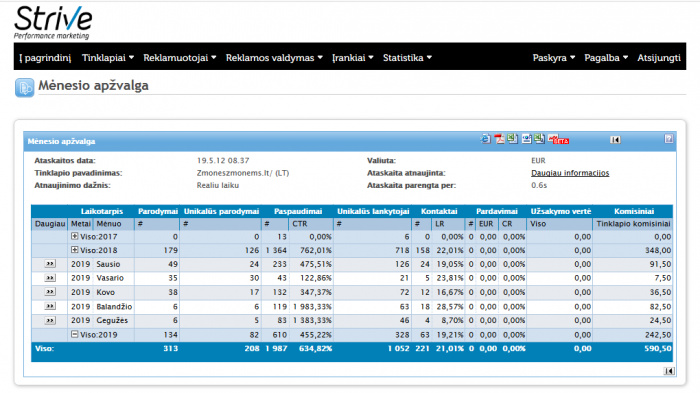Click Daugiau sub-header cell
This screenshot has height=393, width=700.
click(x=50, y=224)
